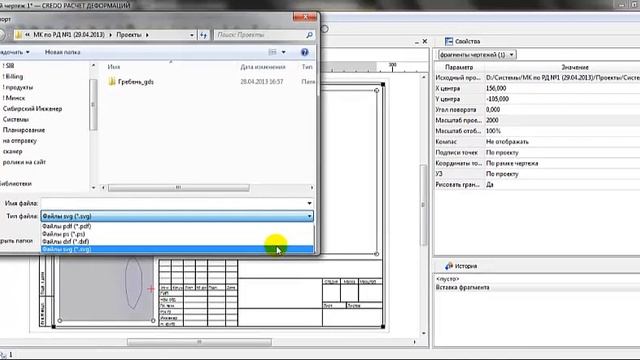Click the folder icon in the address bar
The width and height of the screenshot is (640, 360).
coord(18,35)
